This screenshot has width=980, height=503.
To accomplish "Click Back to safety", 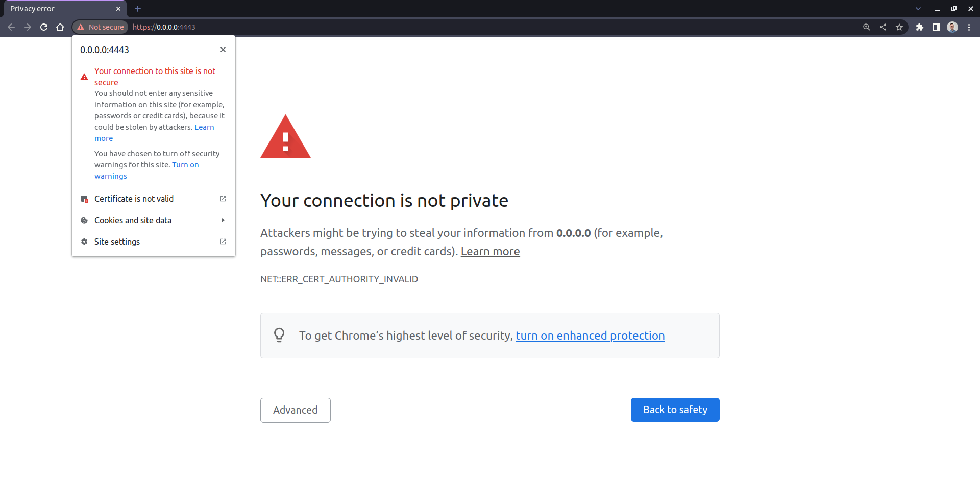I will pyautogui.click(x=675, y=410).
